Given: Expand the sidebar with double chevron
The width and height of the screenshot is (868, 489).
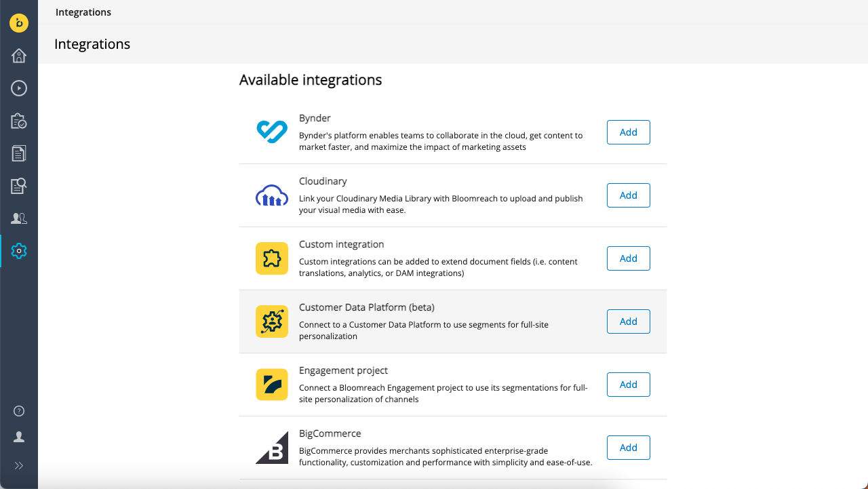Looking at the screenshot, I should 19,465.
